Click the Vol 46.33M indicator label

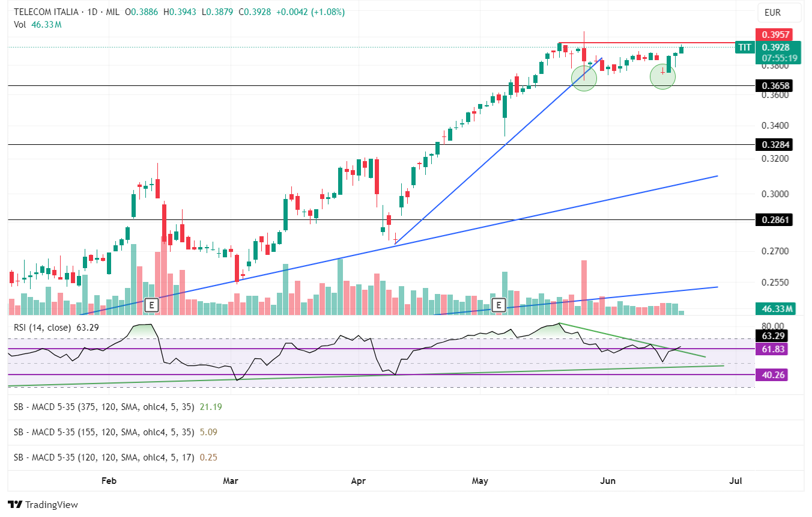(38, 25)
